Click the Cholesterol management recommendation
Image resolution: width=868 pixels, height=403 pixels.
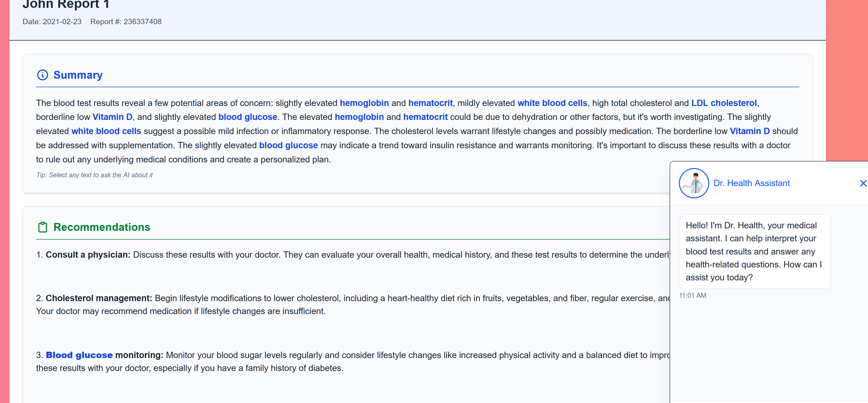[x=99, y=298]
